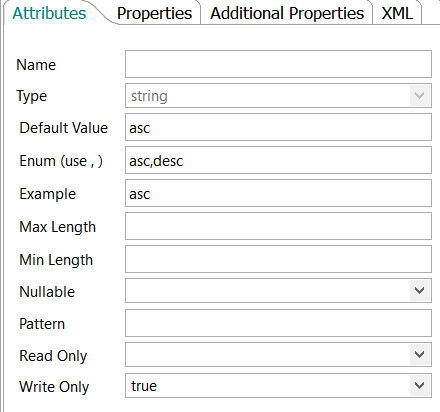440x412 pixels.
Task: Focus the Max Length input field
Action: pos(278,226)
